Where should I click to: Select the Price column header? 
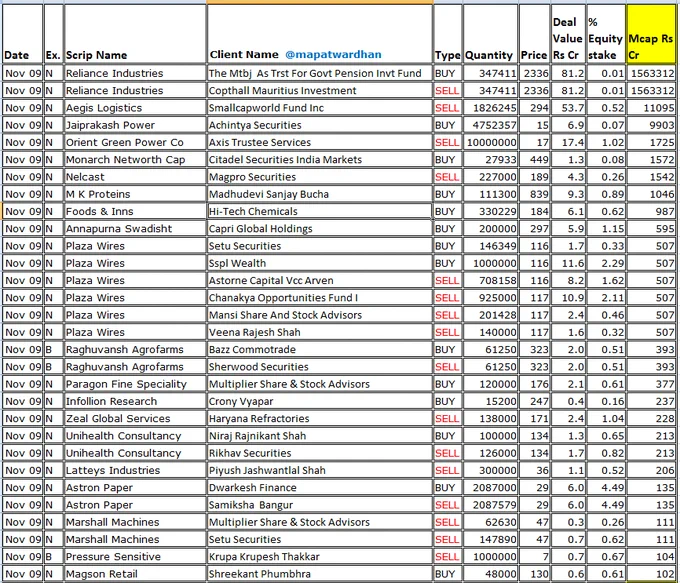point(534,34)
